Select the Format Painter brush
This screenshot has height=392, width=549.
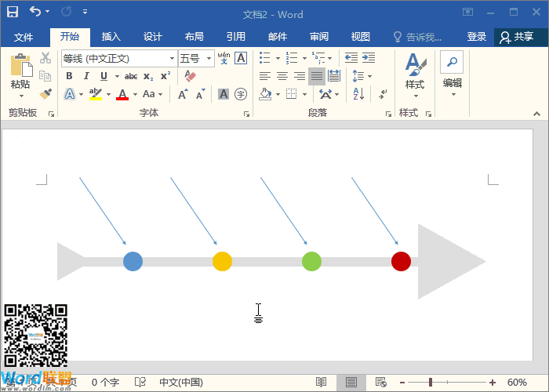coord(45,94)
